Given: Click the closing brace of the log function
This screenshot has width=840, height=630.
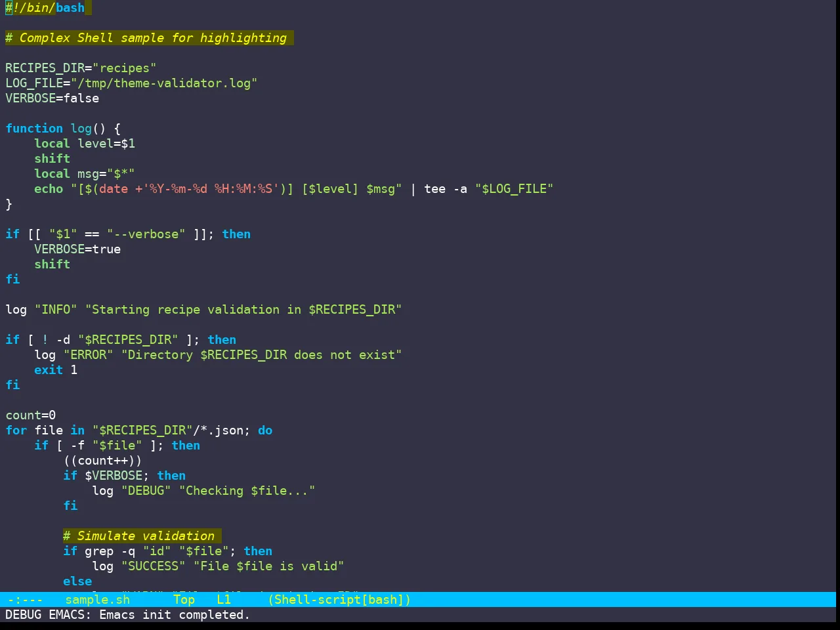Looking at the screenshot, I should tap(9, 204).
